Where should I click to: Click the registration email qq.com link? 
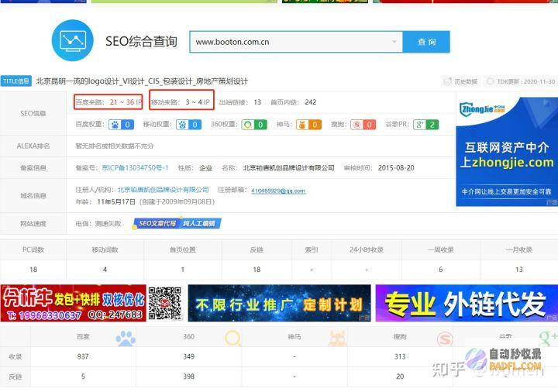278,191
